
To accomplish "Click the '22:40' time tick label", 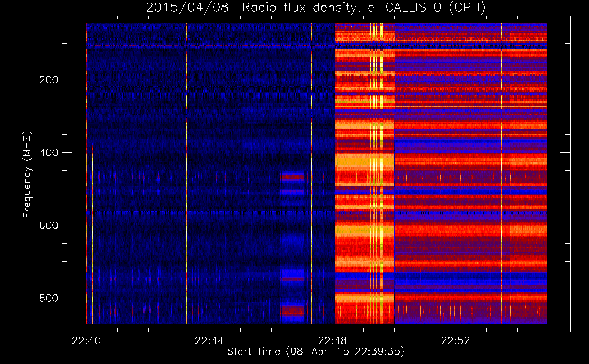I will click(x=87, y=341).
